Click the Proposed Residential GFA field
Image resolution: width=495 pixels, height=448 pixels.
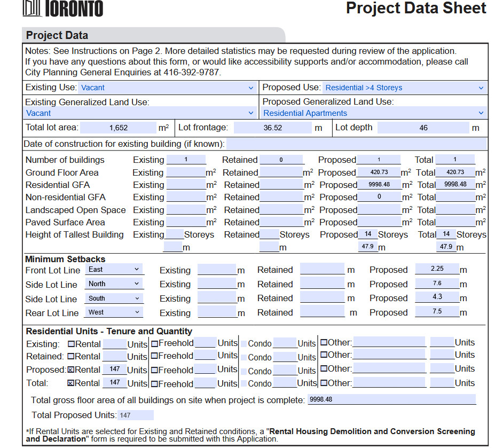379,185
